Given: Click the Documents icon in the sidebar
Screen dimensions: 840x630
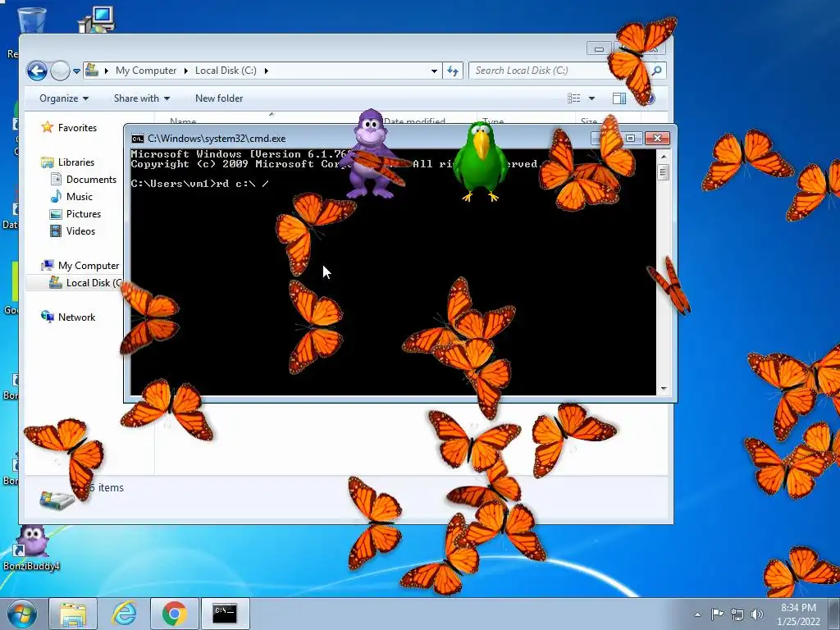Looking at the screenshot, I should coord(55,180).
